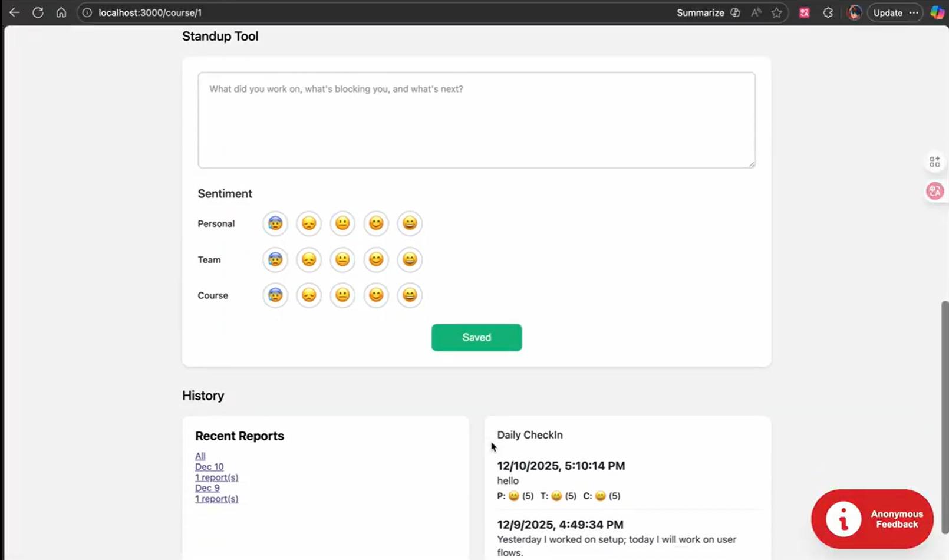The width and height of the screenshot is (949, 560).
Task: Click the Update browser button
Action: pos(888,12)
